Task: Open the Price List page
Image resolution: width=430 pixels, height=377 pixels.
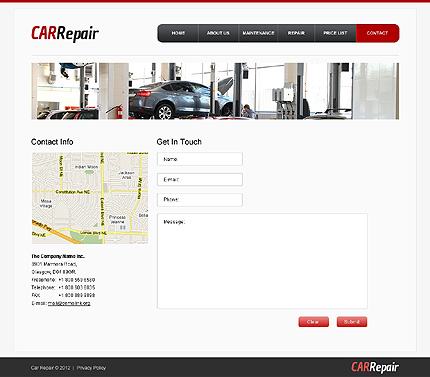Action: 335,33
